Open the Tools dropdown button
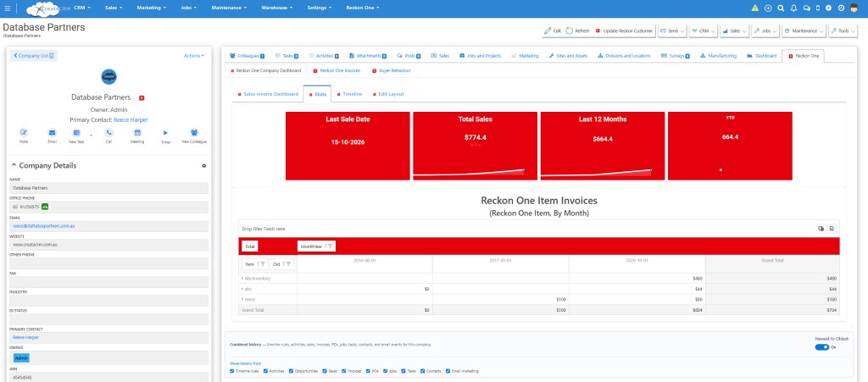The image size is (868, 382). [843, 31]
